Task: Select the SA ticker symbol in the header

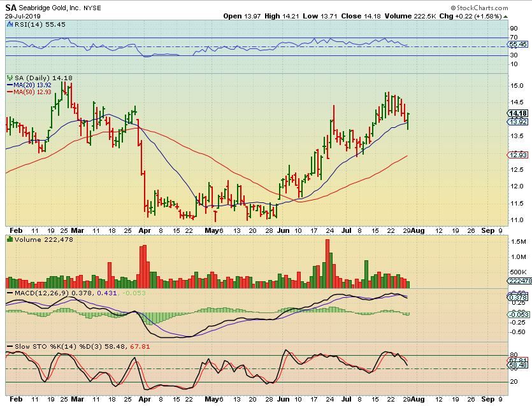Action: click(x=11, y=8)
